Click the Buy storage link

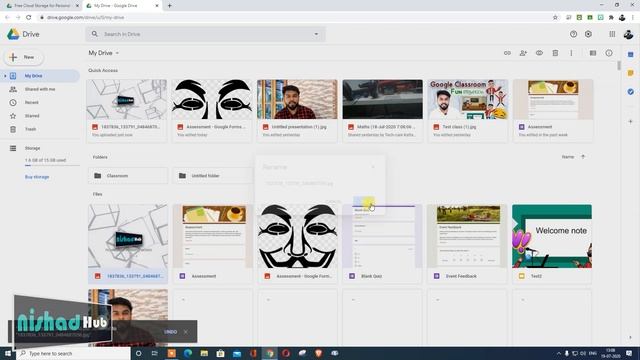coord(37,177)
